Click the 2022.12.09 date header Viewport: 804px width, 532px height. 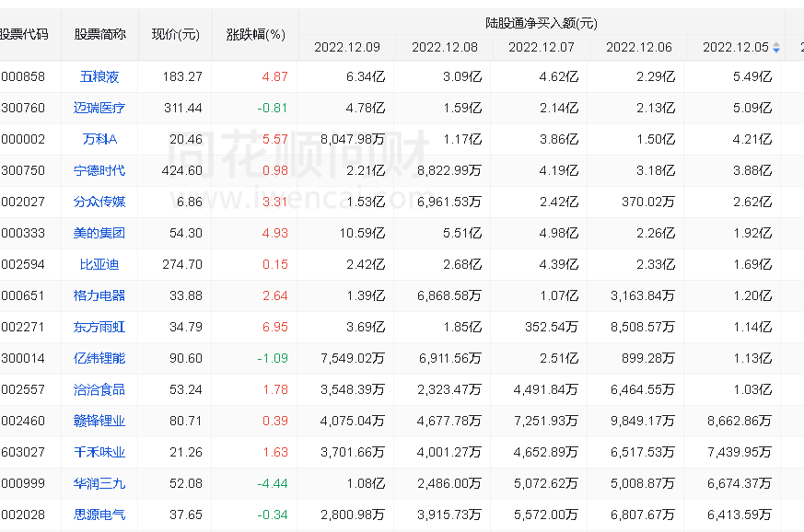coord(347,47)
